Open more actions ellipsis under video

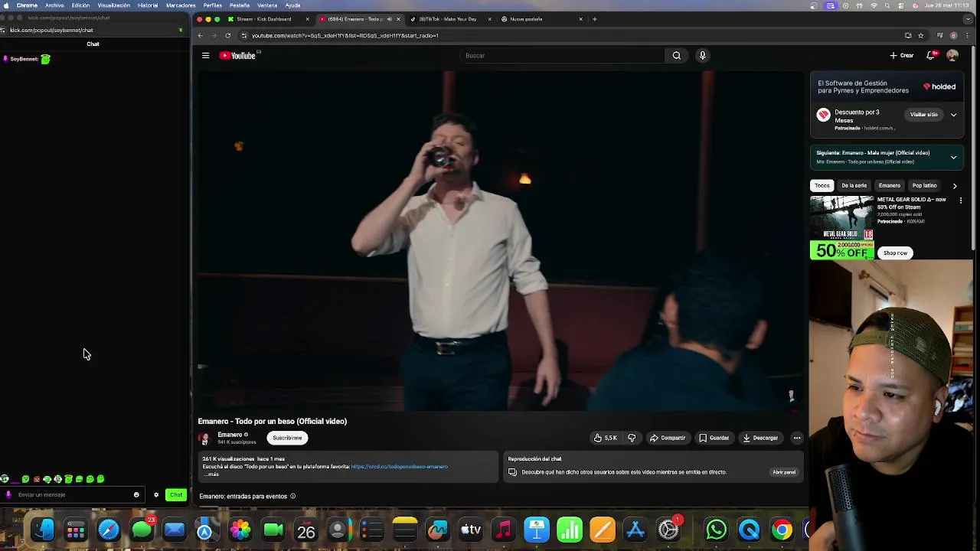(x=797, y=438)
